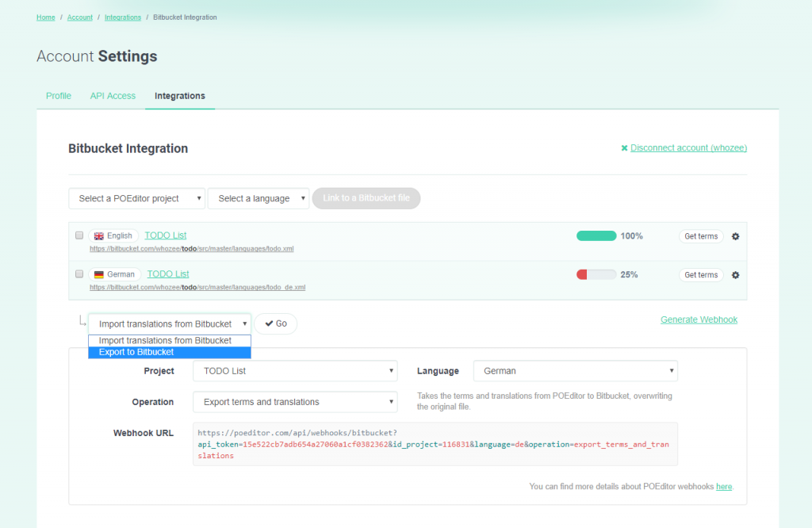This screenshot has width=812, height=528.
Task: Open the Select a POEditor project dropdown
Action: point(136,198)
